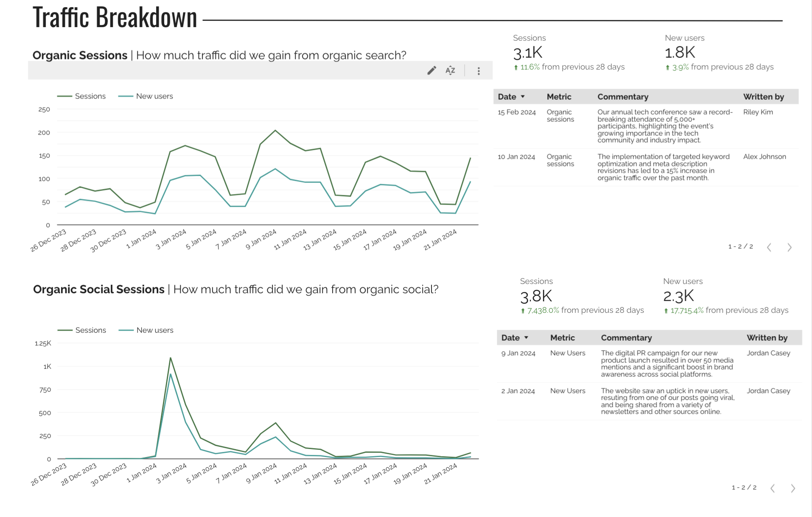Viewport: 812px width, 517px height.
Task: Go to next page in organic commentary table
Action: click(x=789, y=247)
